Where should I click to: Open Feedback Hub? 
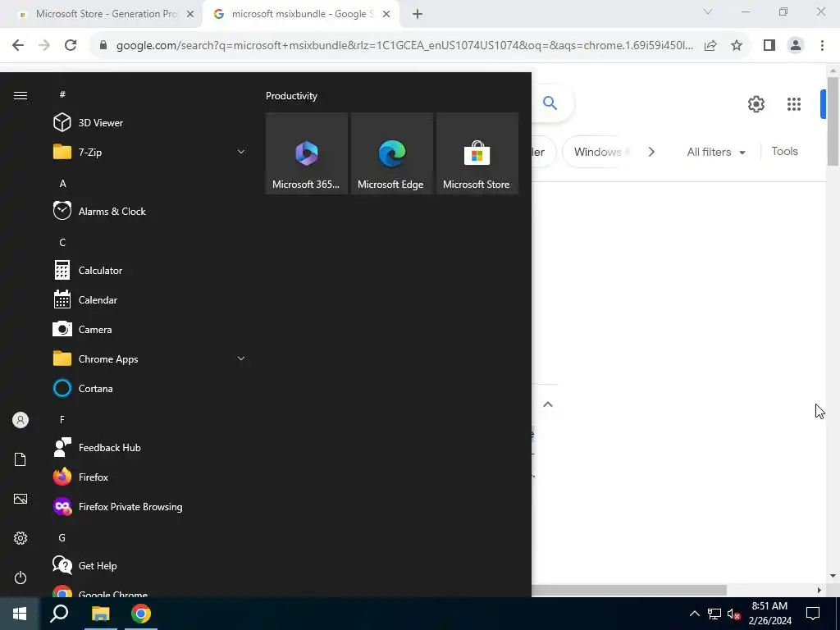click(x=150, y=447)
